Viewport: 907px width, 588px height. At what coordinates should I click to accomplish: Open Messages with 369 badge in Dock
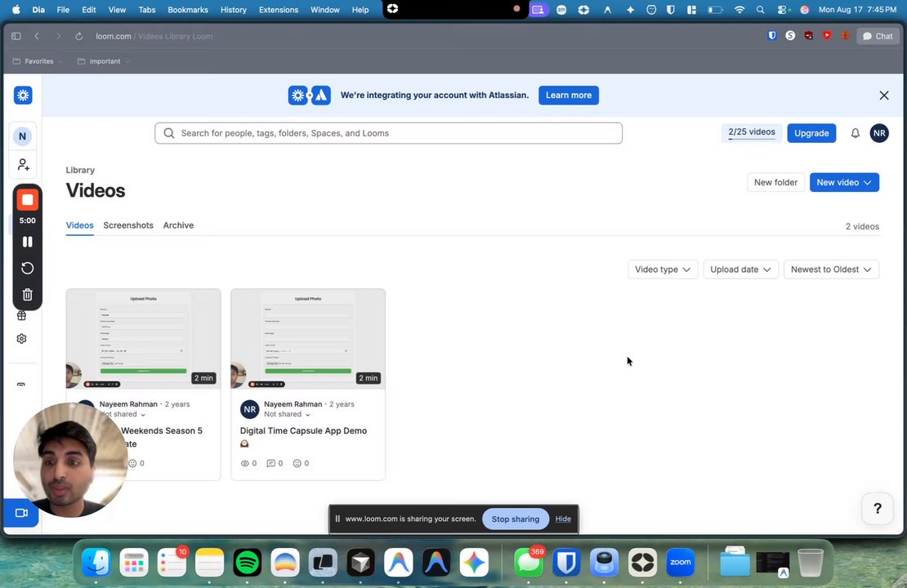pos(529,563)
